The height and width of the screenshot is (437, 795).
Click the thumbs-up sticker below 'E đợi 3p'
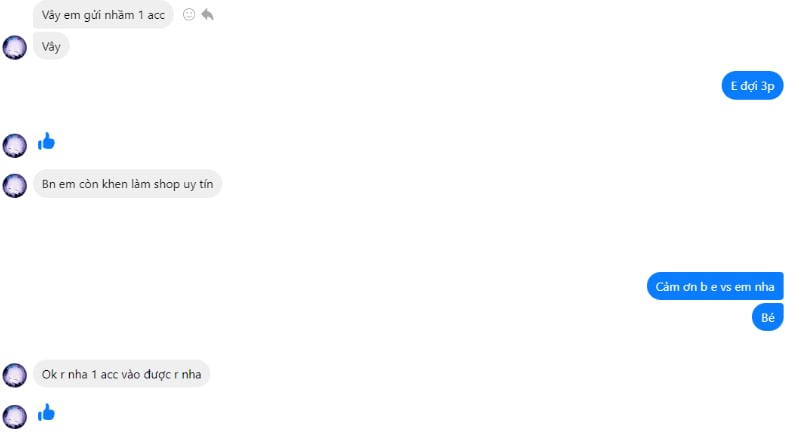pos(46,141)
